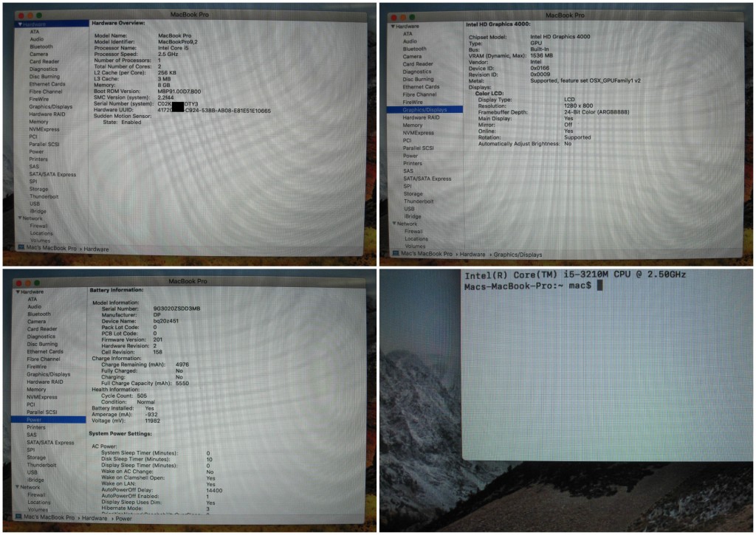Click Metal value Supported, feature set OSX_GPUFamily1 v2
Screen dimensions: 756x535
(x=585, y=80)
